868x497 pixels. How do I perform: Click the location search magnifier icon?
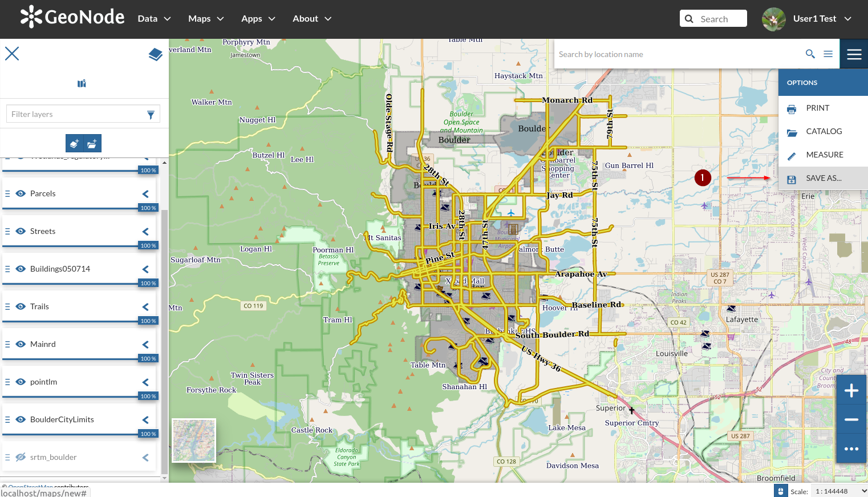click(x=810, y=54)
